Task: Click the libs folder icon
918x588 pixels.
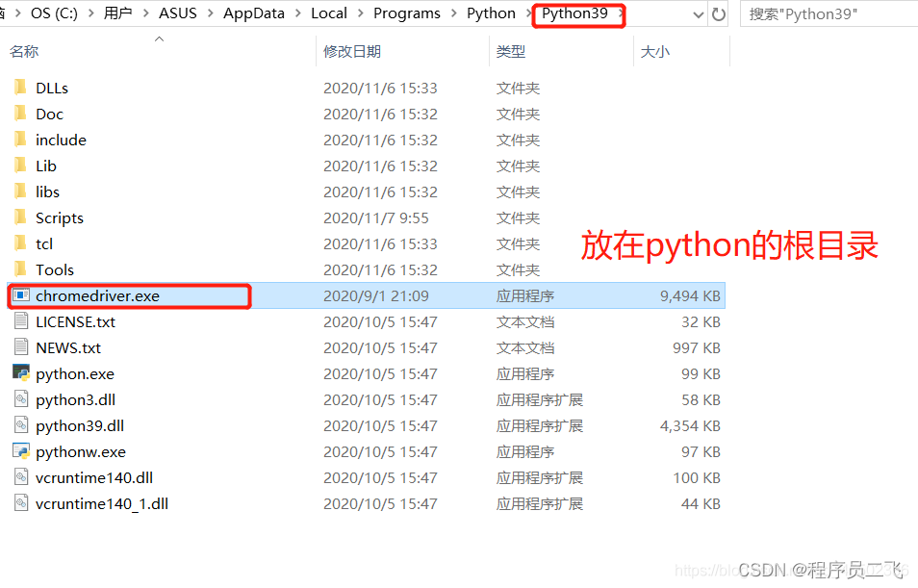Action: point(20,191)
